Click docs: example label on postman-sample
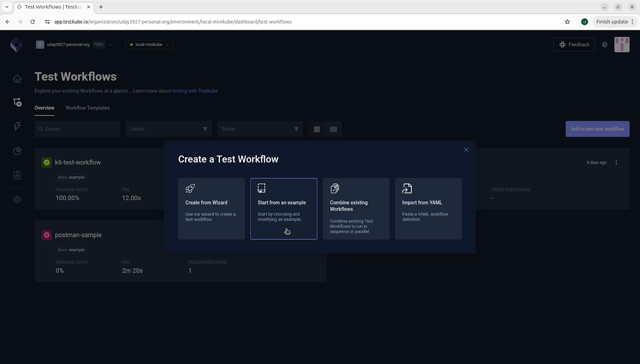The width and height of the screenshot is (640, 364). click(x=71, y=250)
